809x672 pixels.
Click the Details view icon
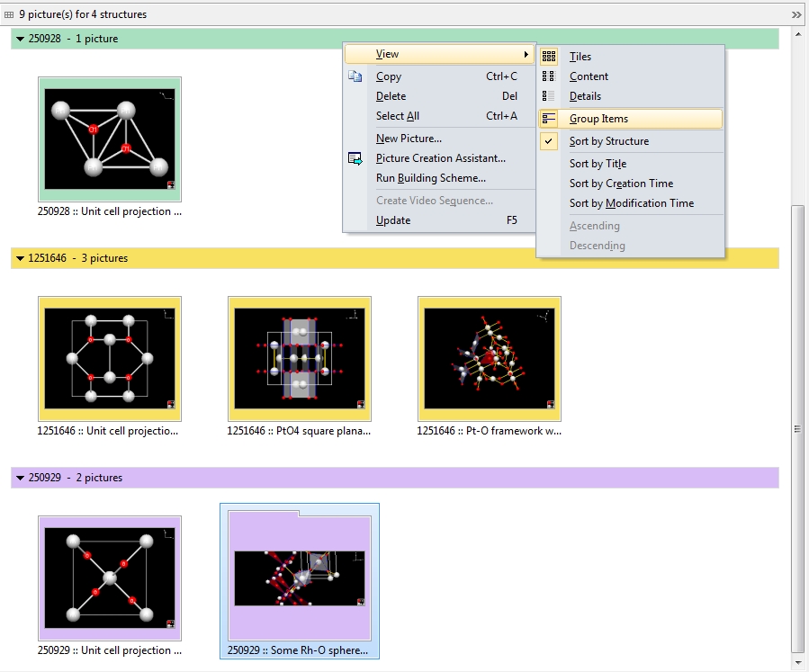point(549,96)
